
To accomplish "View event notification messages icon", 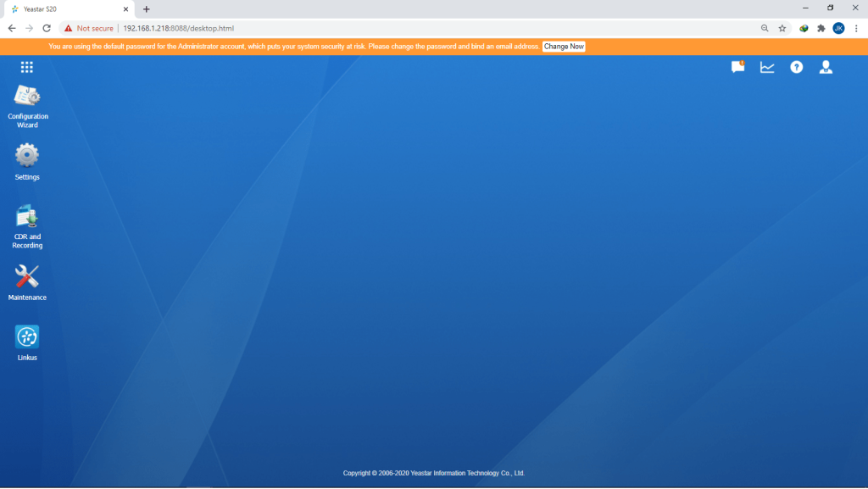I will 738,67.
